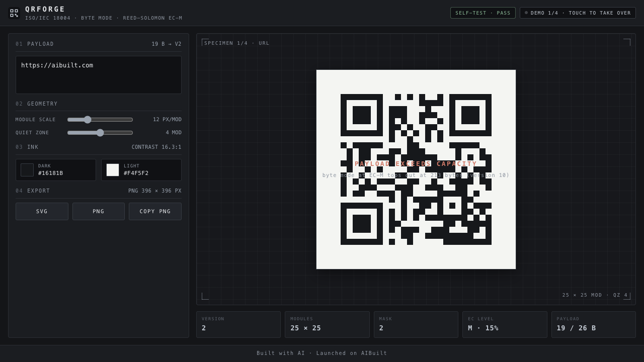Click 'PAYLOAD EXCEEDS CAPACITY' warning text
This screenshot has height=362, width=644.
tap(416, 164)
